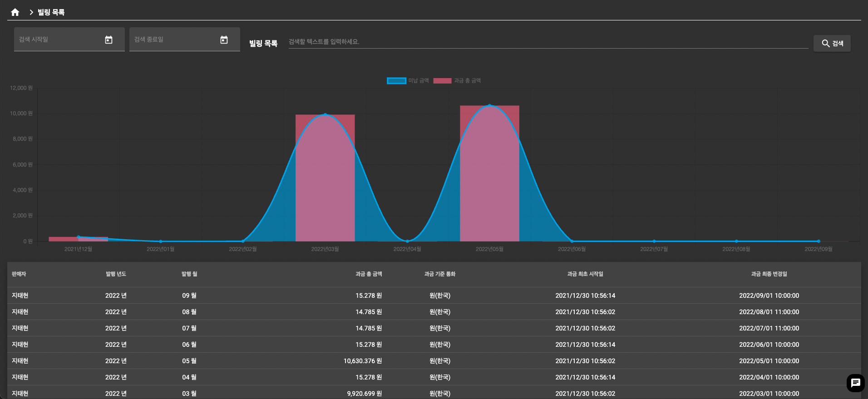Focus the 검색 종료일 date field
This screenshot has height=399, width=868.
[x=174, y=39]
